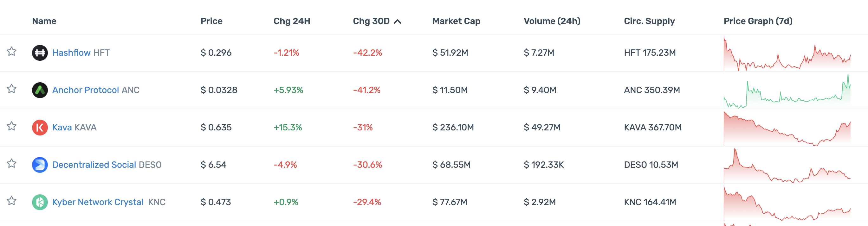The image size is (868, 226).
Task: Open the Hashflow coin link
Action: click(x=71, y=53)
